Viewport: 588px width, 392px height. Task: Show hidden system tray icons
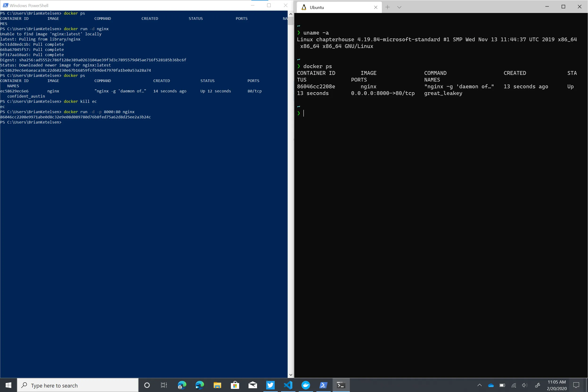click(x=480, y=385)
